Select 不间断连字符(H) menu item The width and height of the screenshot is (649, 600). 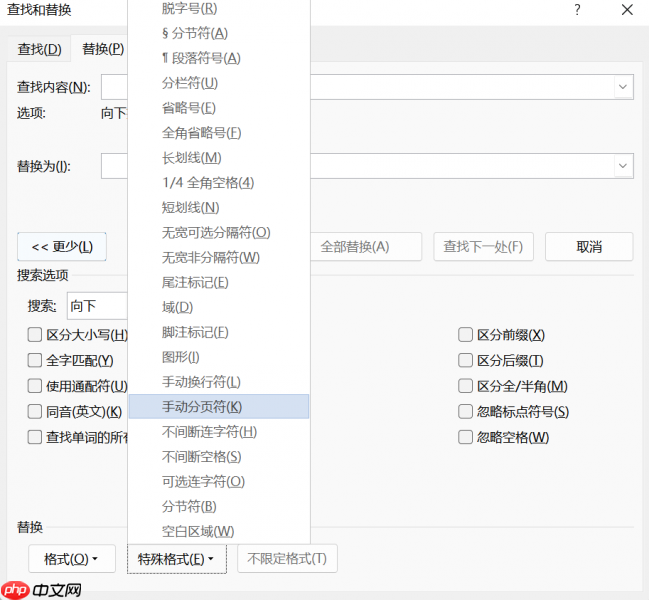pos(219,432)
